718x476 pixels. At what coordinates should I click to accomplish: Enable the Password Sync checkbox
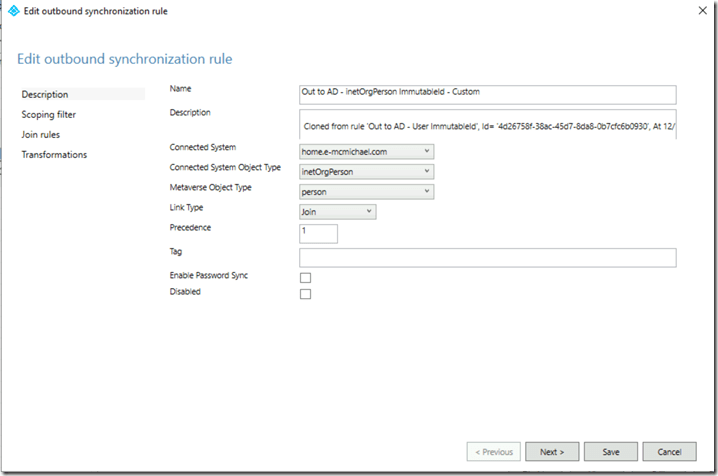pos(305,278)
